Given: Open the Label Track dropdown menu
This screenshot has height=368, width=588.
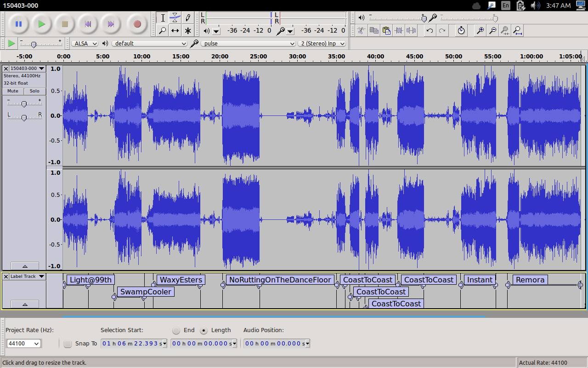Looking at the screenshot, I should click(x=28, y=276).
